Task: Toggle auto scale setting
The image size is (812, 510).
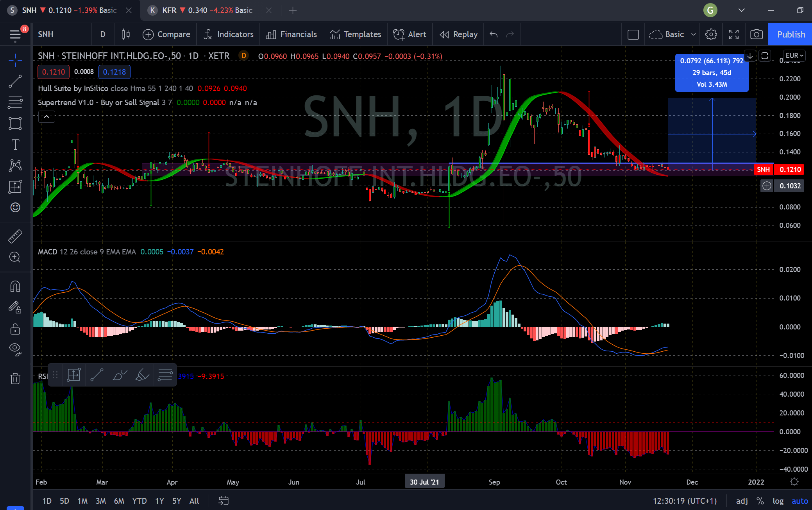Action: (799, 501)
